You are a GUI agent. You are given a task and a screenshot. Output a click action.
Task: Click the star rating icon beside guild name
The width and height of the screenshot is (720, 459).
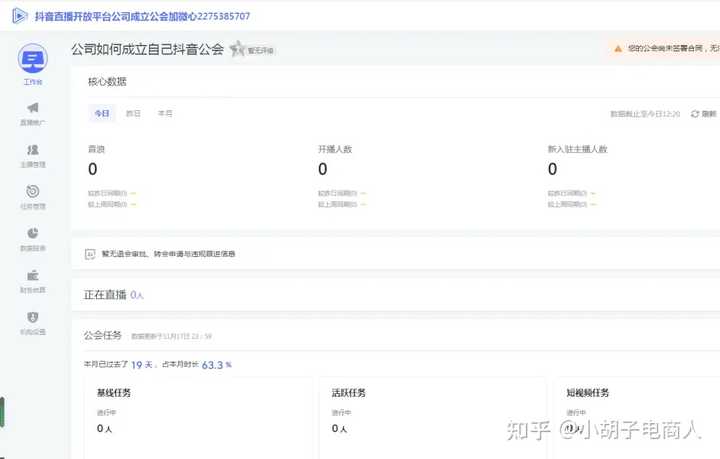(x=237, y=48)
